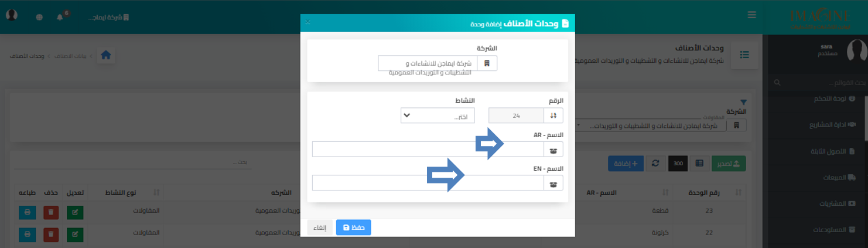The height and width of the screenshot is (248, 868).
Task: Click the notification bell icon
Action: coord(60,17)
